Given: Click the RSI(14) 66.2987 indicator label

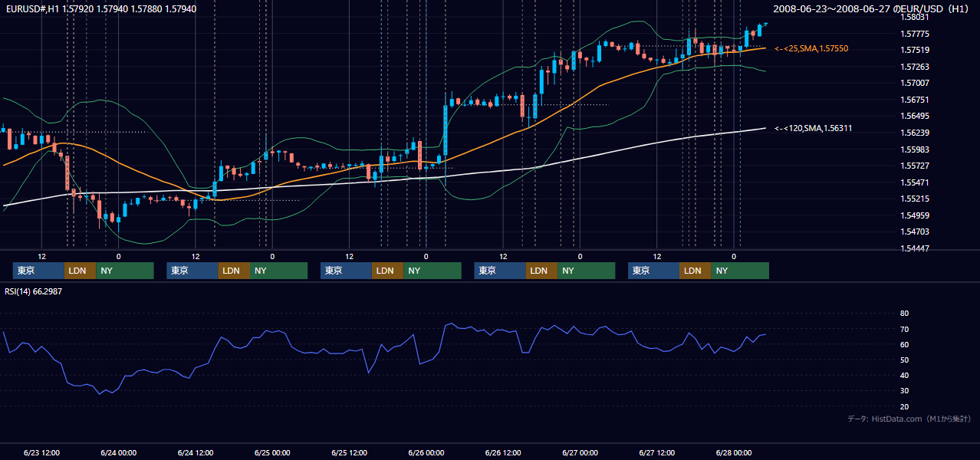Looking at the screenshot, I should 33,292.
